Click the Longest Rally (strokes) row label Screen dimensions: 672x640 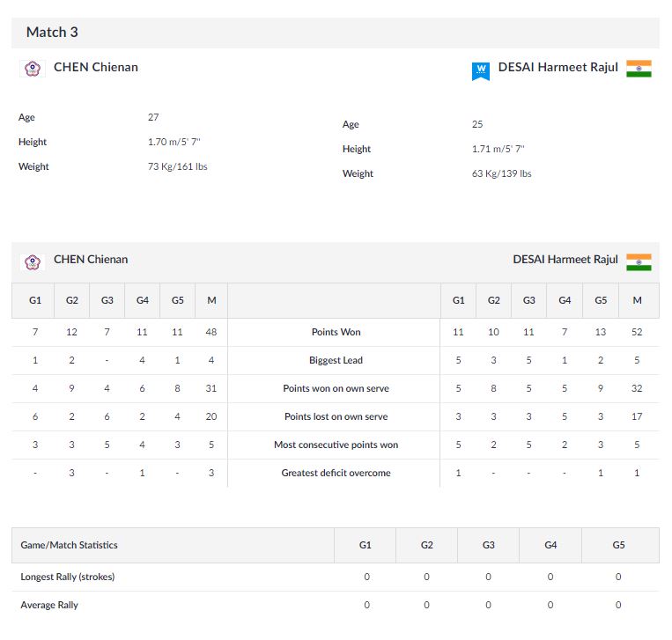[x=68, y=577]
